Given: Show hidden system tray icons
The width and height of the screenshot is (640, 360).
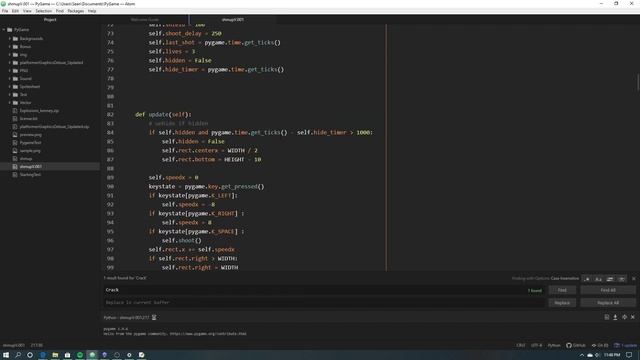Looking at the screenshot, I should click(582, 355).
